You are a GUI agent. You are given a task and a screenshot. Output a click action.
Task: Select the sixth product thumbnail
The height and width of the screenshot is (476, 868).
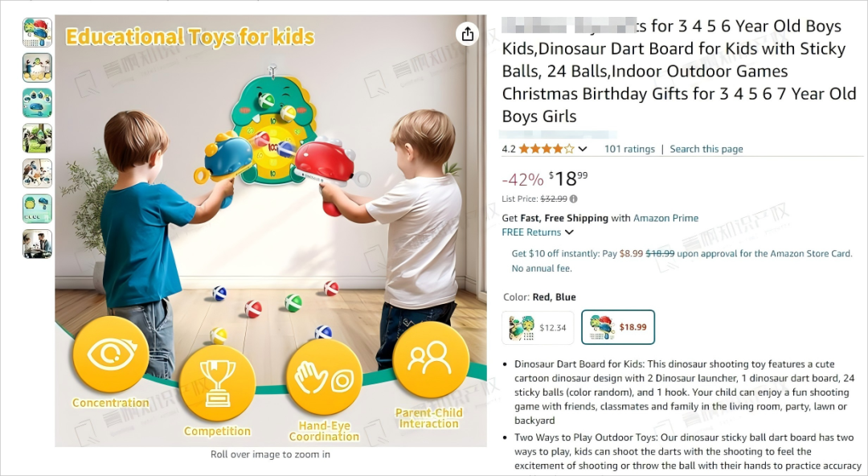coord(37,209)
